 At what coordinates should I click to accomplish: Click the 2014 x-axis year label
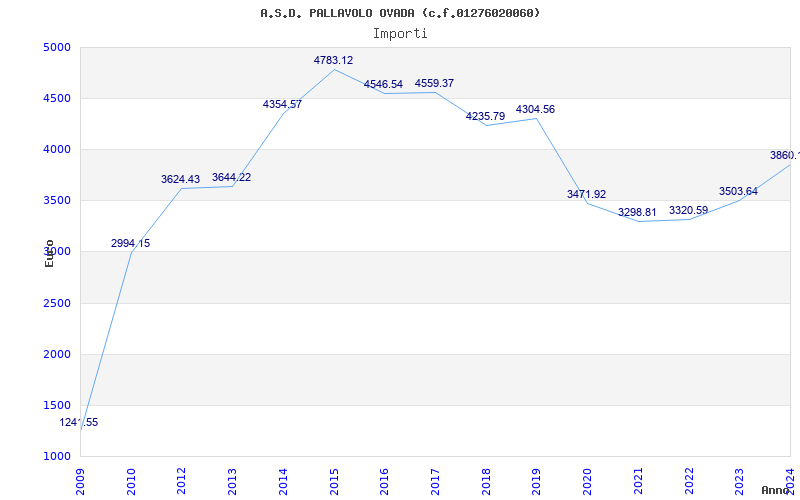pos(283,482)
